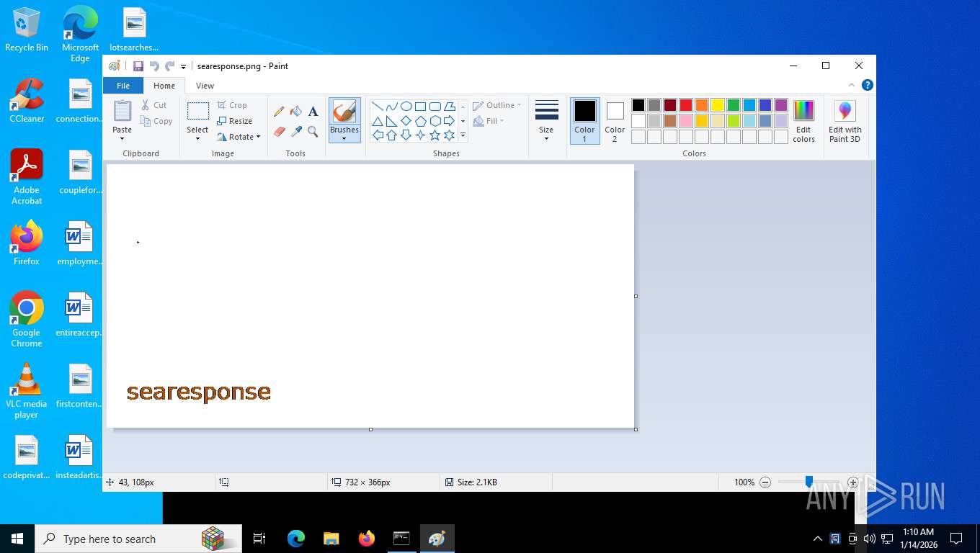The height and width of the screenshot is (553, 980).
Task: Choose the Rectangle shape
Action: (421, 106)
